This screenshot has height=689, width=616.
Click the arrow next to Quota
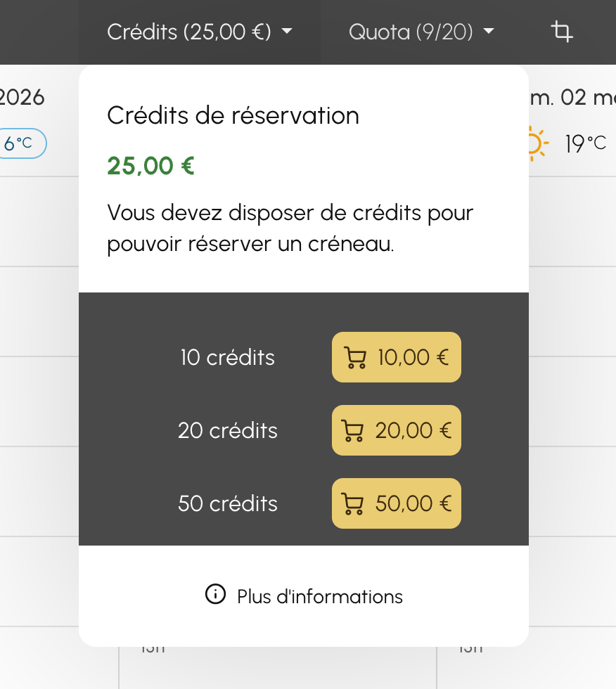click(x=489, y=32)
